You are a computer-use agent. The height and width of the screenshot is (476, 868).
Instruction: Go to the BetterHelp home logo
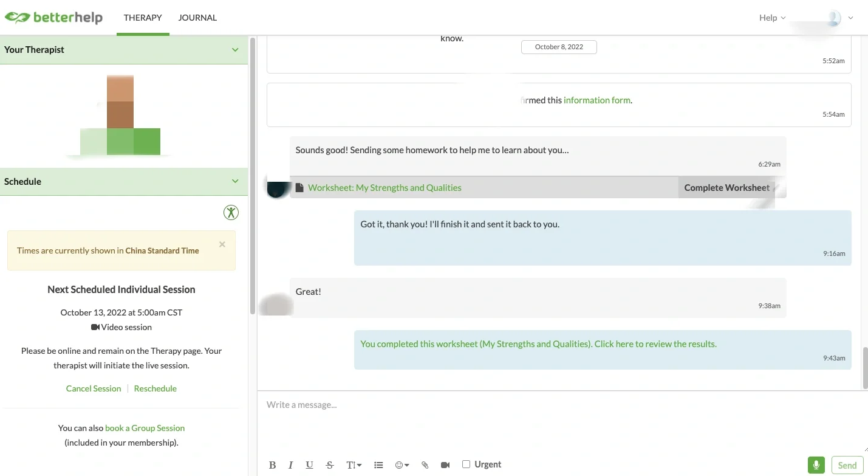[x=53, y=18]
